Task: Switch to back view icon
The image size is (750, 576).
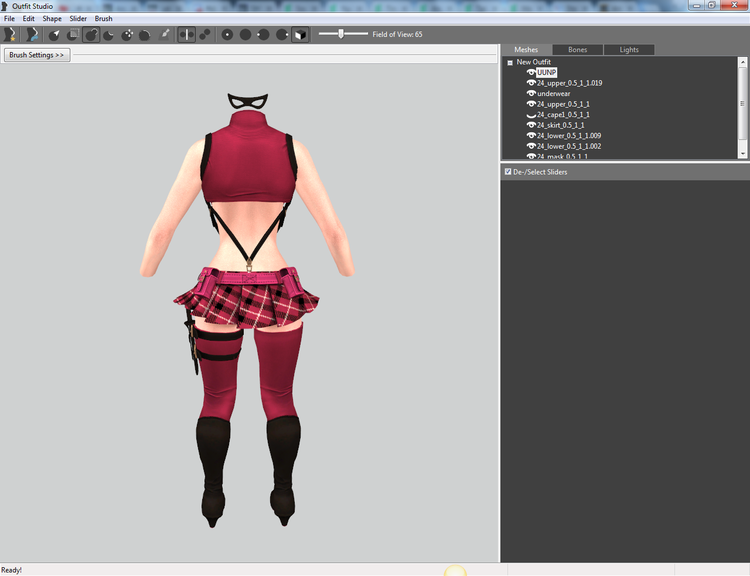Action: pos(245,34)
